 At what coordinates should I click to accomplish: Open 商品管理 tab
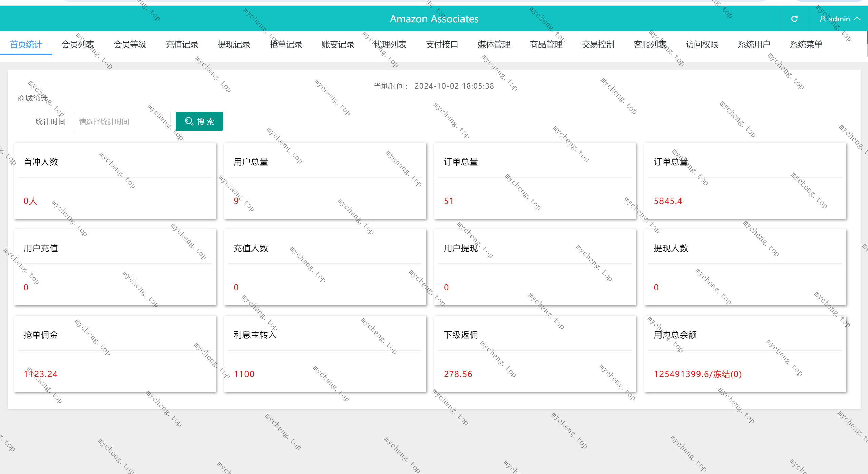tap(546, 44)
